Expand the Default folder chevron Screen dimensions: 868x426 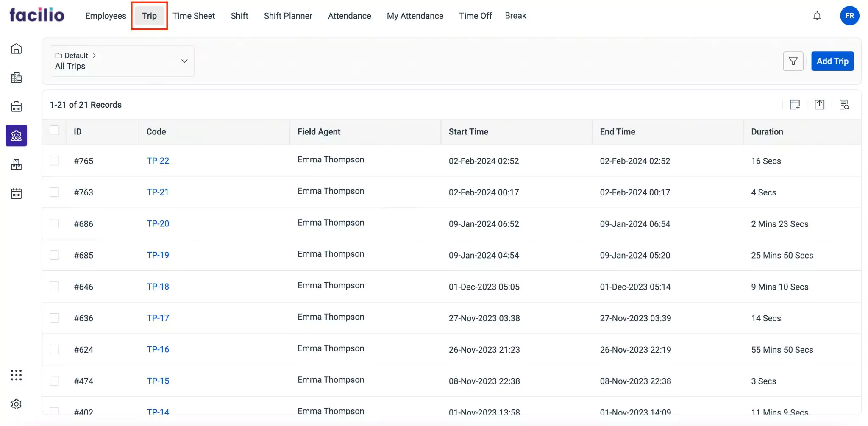(x=94, y=56)
